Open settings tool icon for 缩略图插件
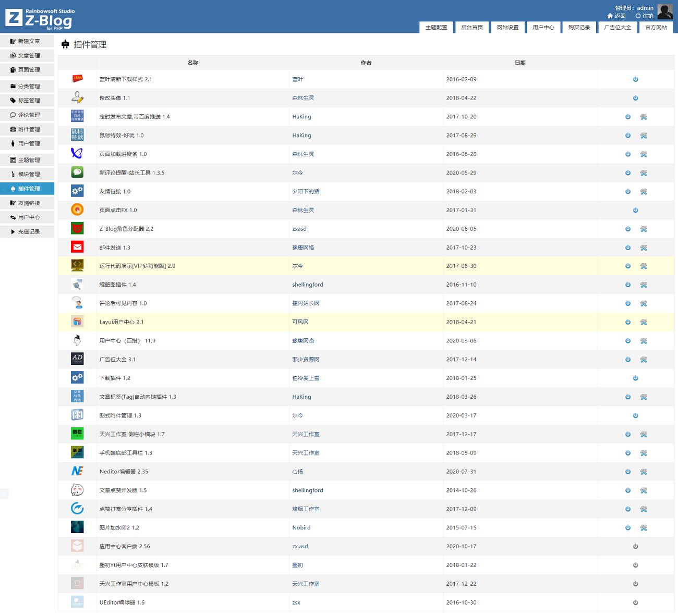678x616 pixels. 644,285
